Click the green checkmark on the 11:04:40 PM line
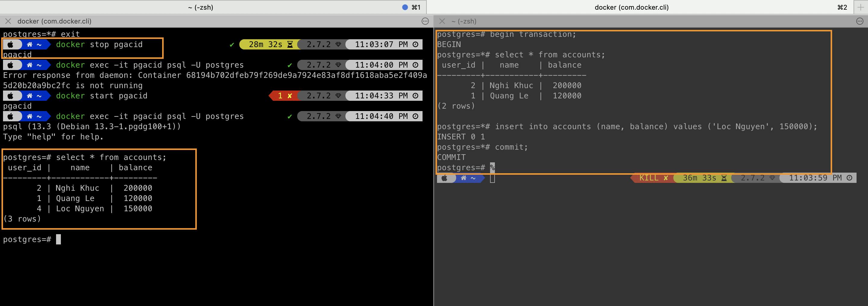This screenshot has width=868, height=306. [x=290, y=116]
